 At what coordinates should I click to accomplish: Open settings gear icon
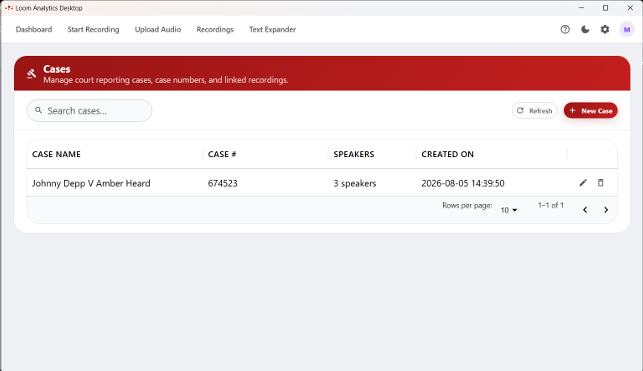[605, 30]
